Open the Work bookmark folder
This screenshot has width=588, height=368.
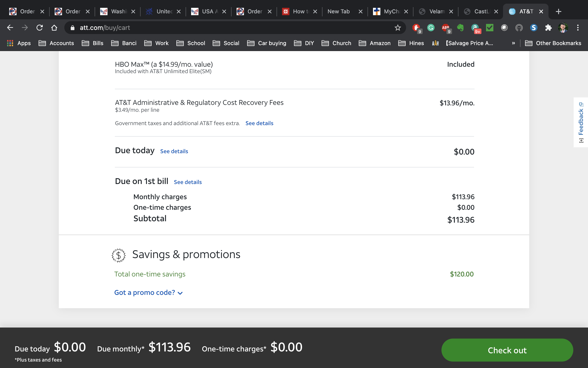pyautogui.click(x=156, y=43)
